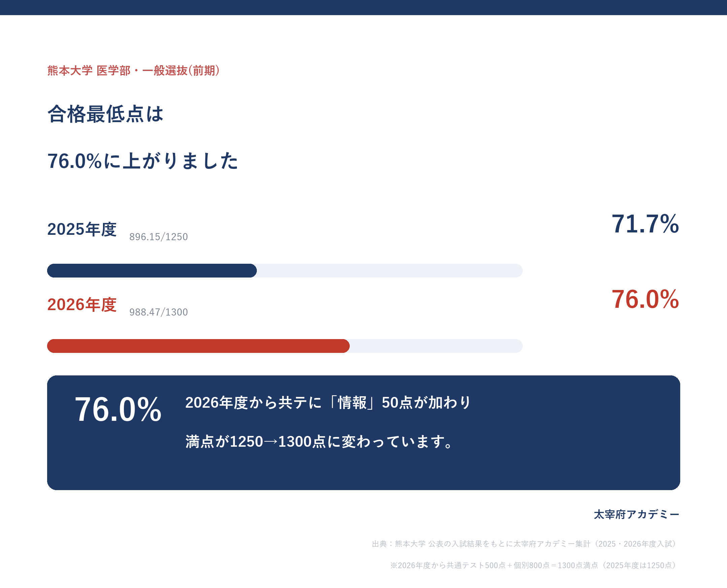Click the empty portion of 2026 bar
The width and height of the screenshot is (727, 588).
pos(436,346)
